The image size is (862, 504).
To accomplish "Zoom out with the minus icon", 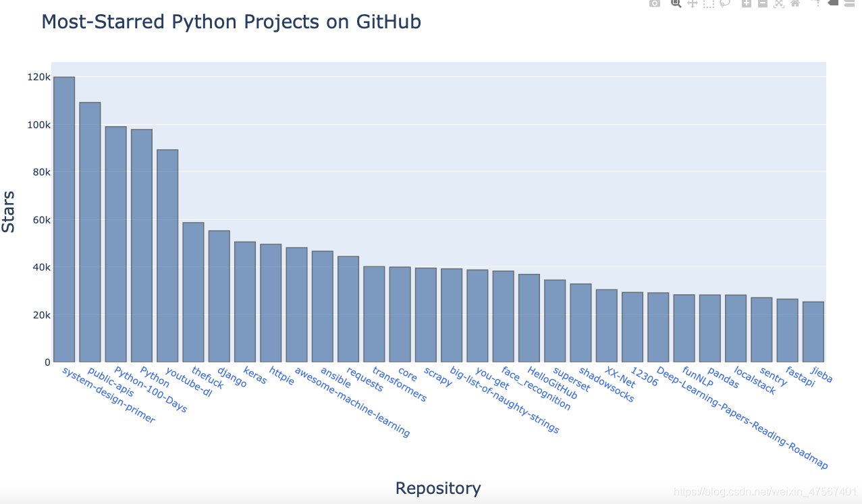I will [763, 3].
